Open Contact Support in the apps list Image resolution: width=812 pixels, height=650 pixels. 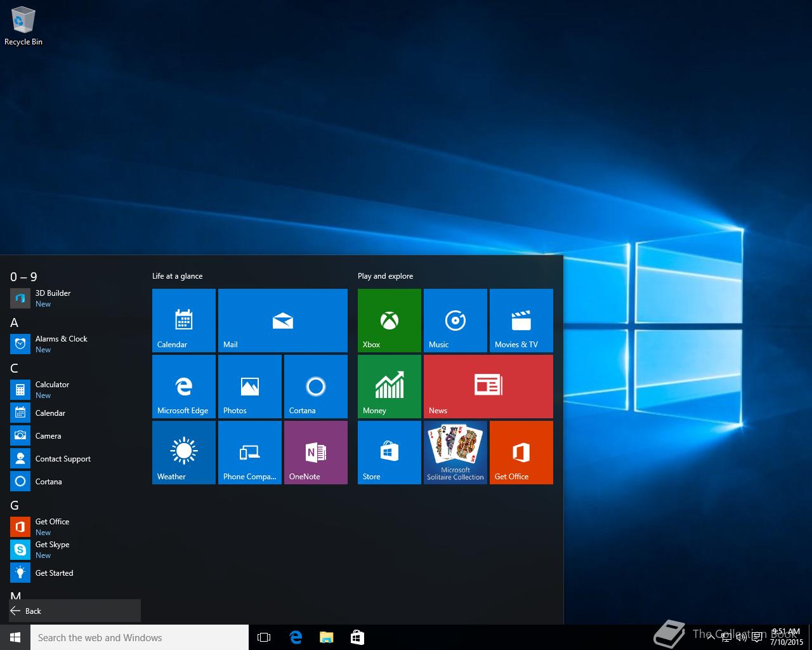point(75,458)
